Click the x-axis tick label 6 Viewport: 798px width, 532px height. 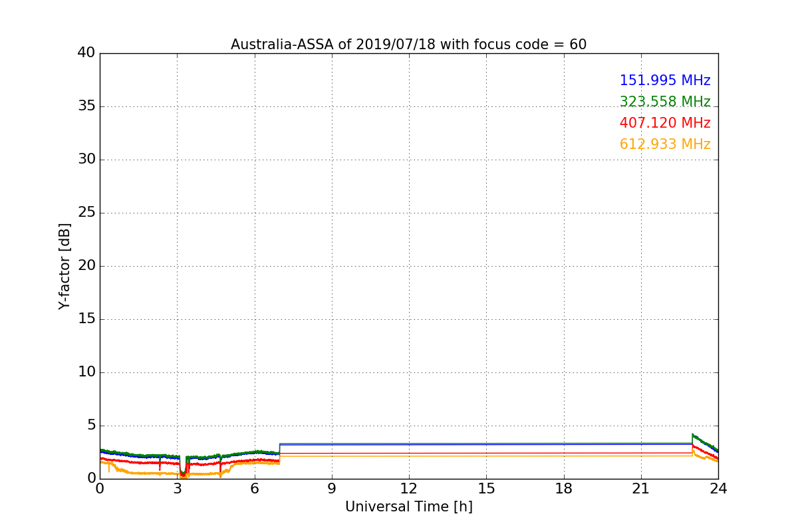click(255, 489)
